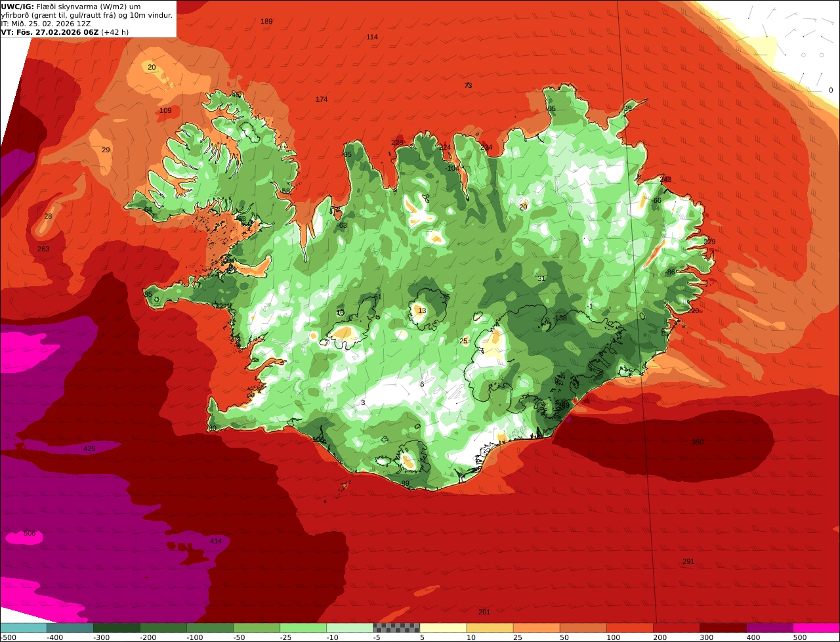Click the value 0 in the top-right corner
The image size is (840, 642).
831,91
